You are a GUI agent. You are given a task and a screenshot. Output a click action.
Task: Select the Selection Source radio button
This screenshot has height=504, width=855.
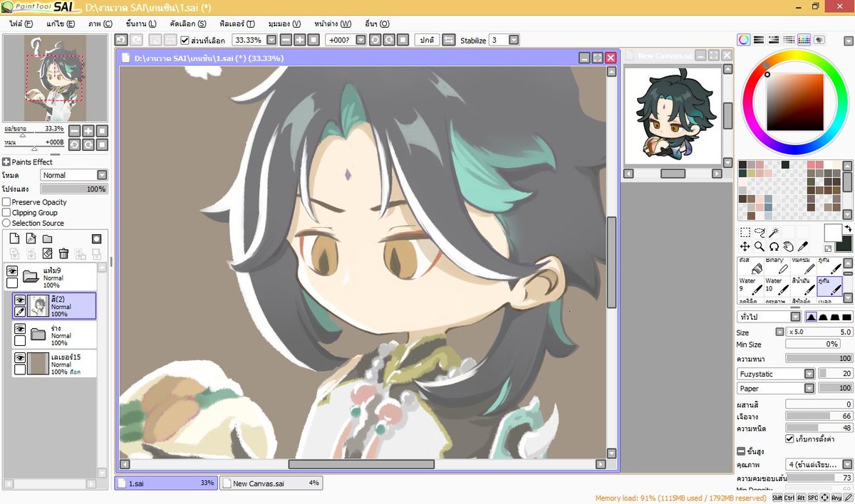coord(6,223)
